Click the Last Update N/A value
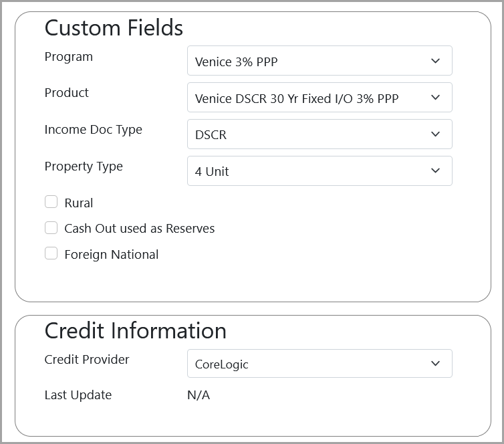Viewport: 504px width, 444px height. [x=199, y=395]
